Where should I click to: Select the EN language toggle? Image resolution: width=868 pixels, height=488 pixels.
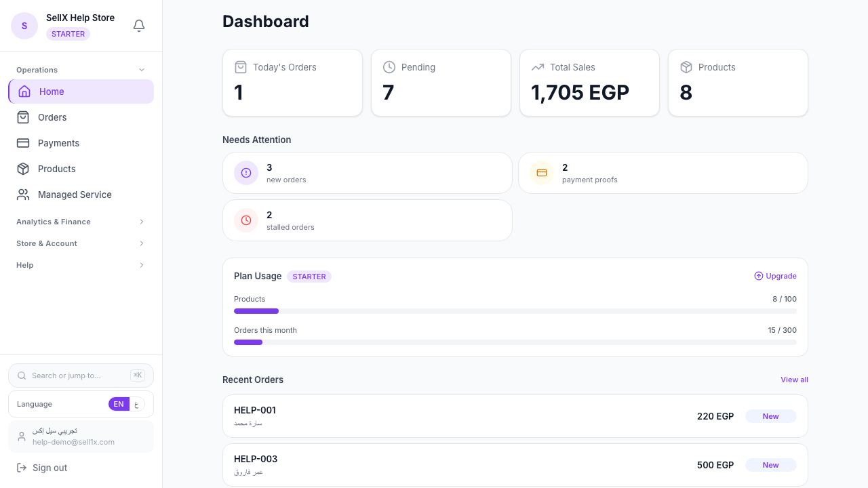pos(119,404)
